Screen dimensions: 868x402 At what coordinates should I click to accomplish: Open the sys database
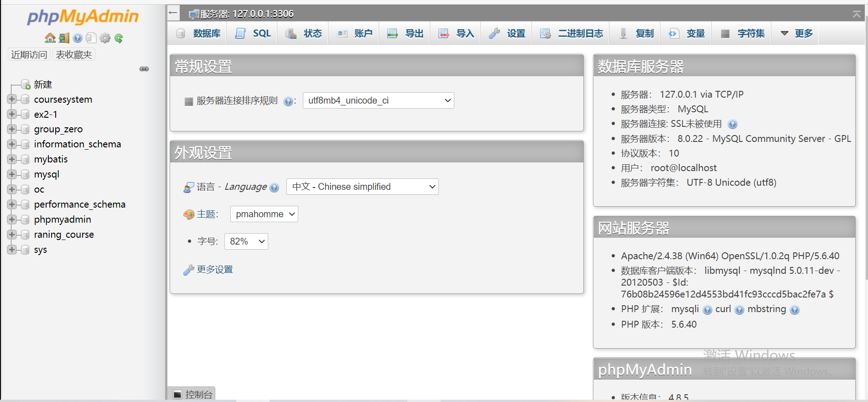coord(41,250)
